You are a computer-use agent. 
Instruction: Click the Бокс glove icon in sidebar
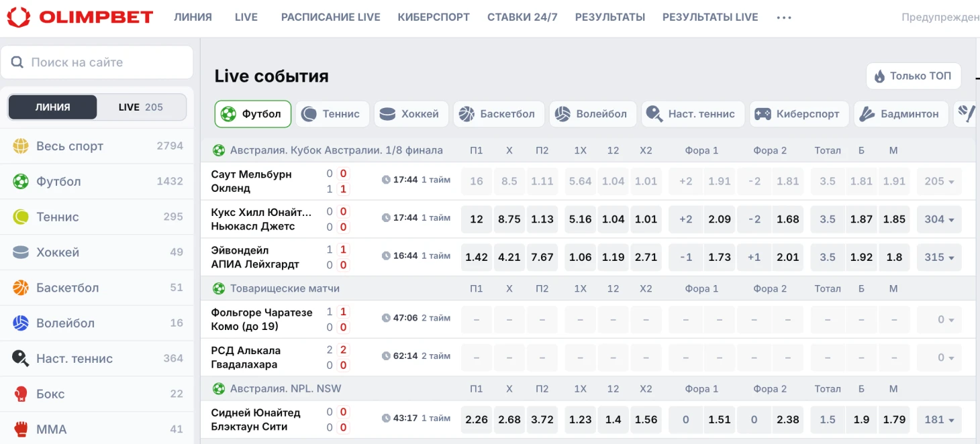tap(21, 394)
